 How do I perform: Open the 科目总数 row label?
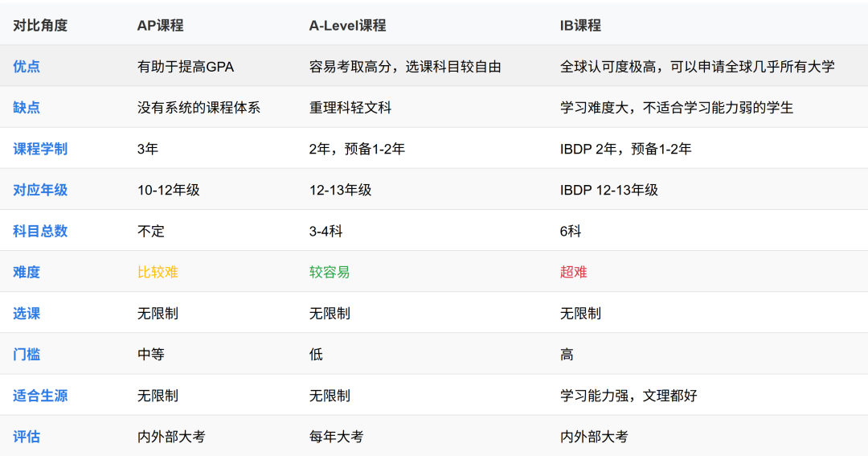point(40,232)
